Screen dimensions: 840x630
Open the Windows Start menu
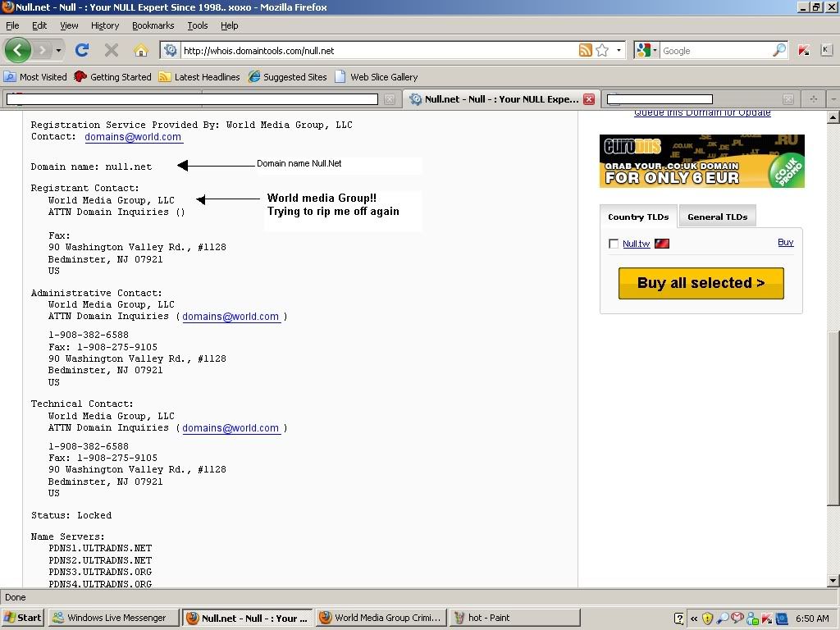coord(22,618)
